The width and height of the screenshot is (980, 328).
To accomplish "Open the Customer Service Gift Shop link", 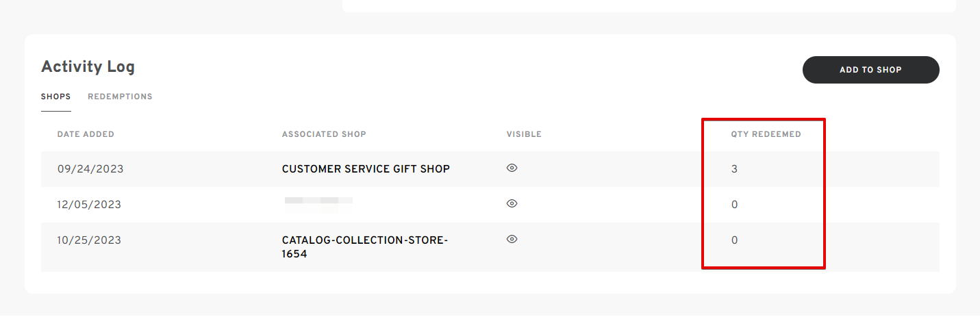I will 366,168.
